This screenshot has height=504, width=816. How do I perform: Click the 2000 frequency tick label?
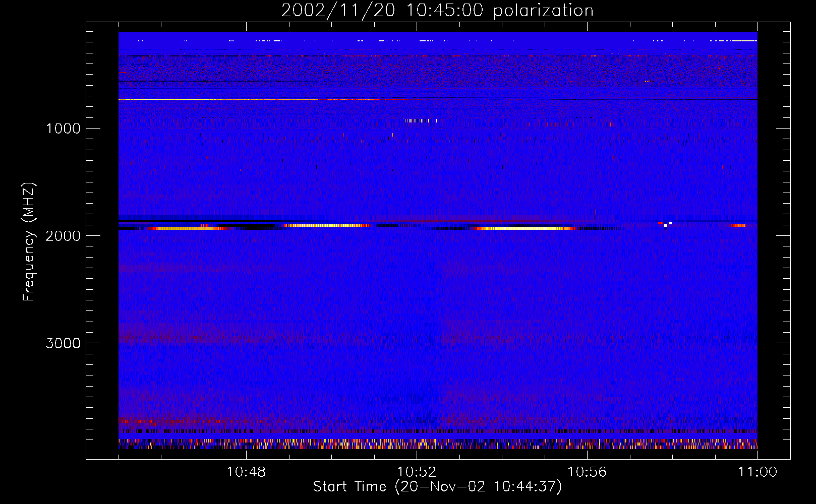[x=63, y=236]
